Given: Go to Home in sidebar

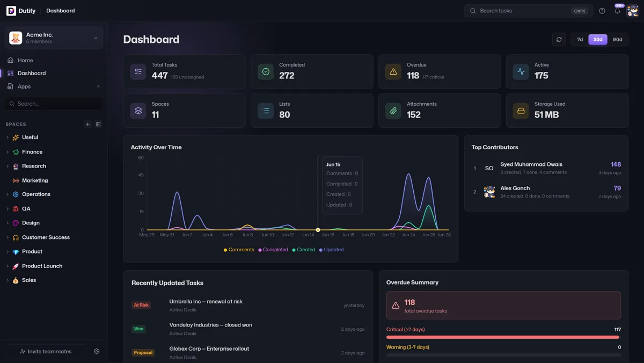Looking at the screenshot, I should 54,60.
